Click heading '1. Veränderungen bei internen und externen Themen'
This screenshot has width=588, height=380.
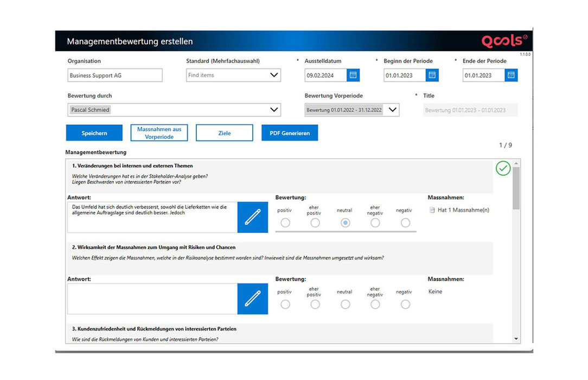(x=132, y=166)
